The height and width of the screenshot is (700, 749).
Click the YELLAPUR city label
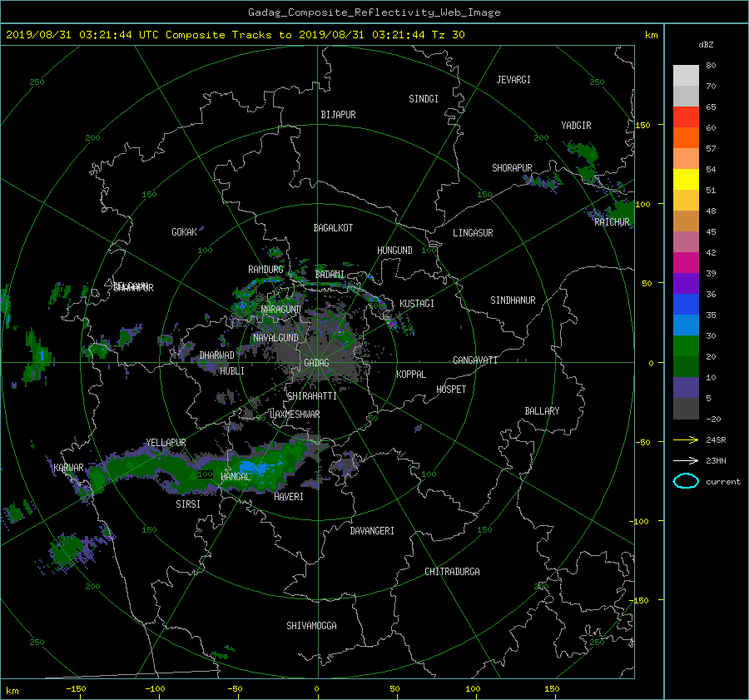(166, 443)
